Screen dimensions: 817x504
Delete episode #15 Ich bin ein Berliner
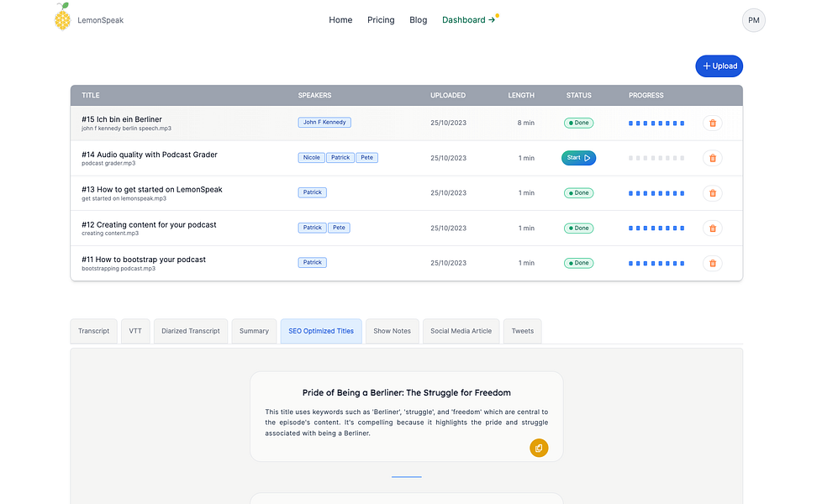click(712, 123)
